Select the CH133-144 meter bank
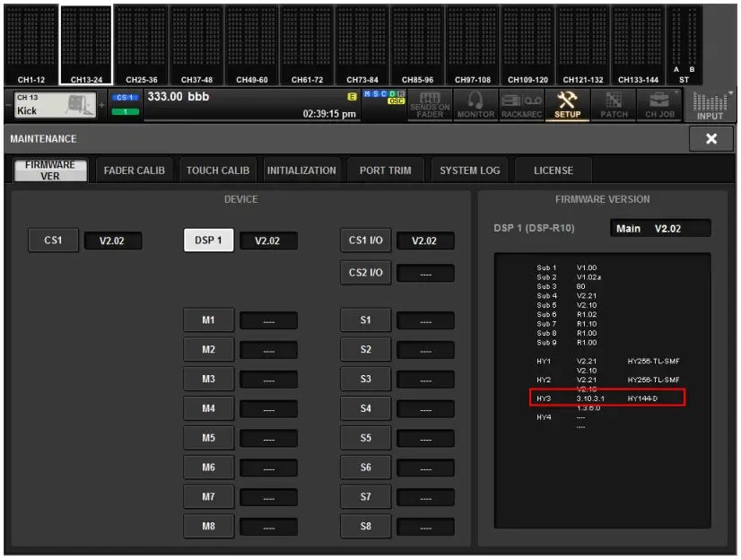The height and width of the screenshot is (560, 741). [638, 45]
